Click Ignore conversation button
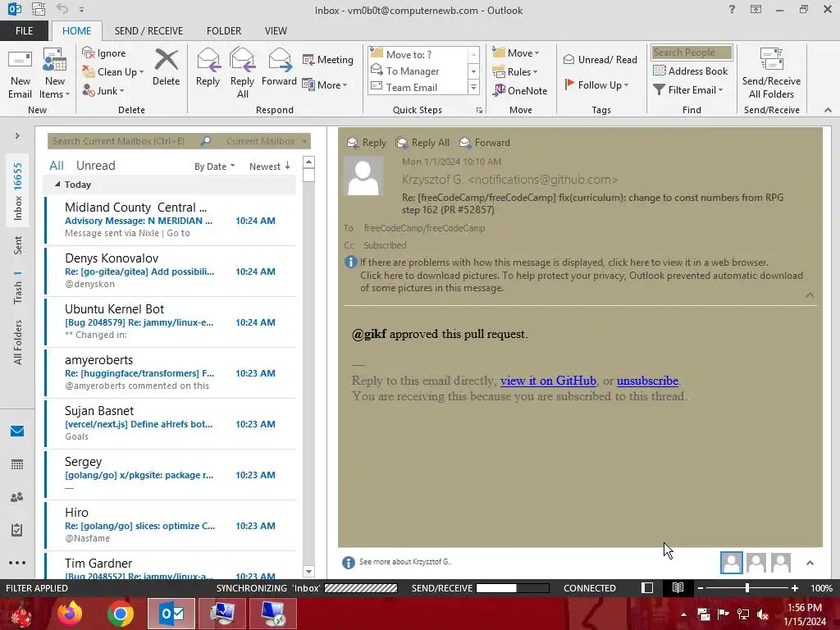 click(x=104, y=53)
